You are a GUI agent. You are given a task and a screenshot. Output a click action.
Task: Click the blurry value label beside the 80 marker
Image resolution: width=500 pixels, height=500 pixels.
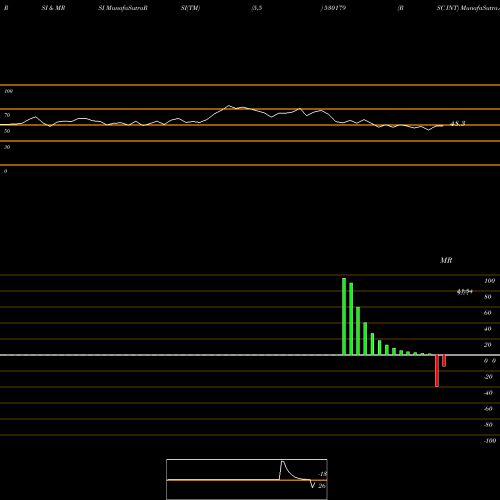tap(465, 292)
